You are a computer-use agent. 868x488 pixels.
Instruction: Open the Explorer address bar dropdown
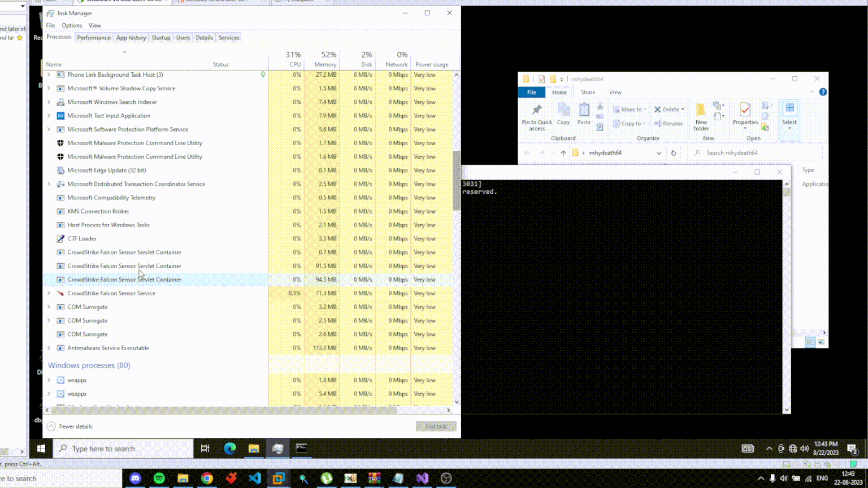[658, 153]
